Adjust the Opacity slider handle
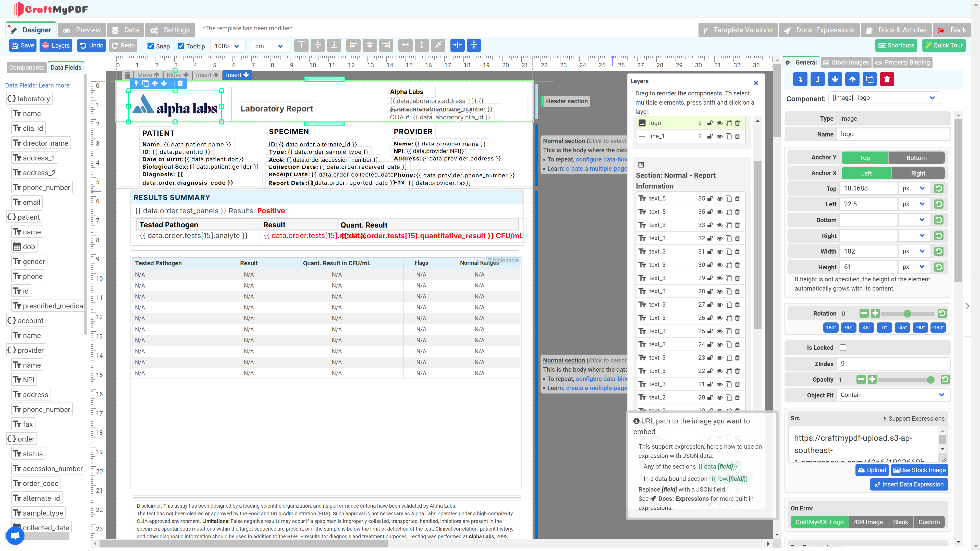Screen dimensions: 980x551 [x=930, y=380]
